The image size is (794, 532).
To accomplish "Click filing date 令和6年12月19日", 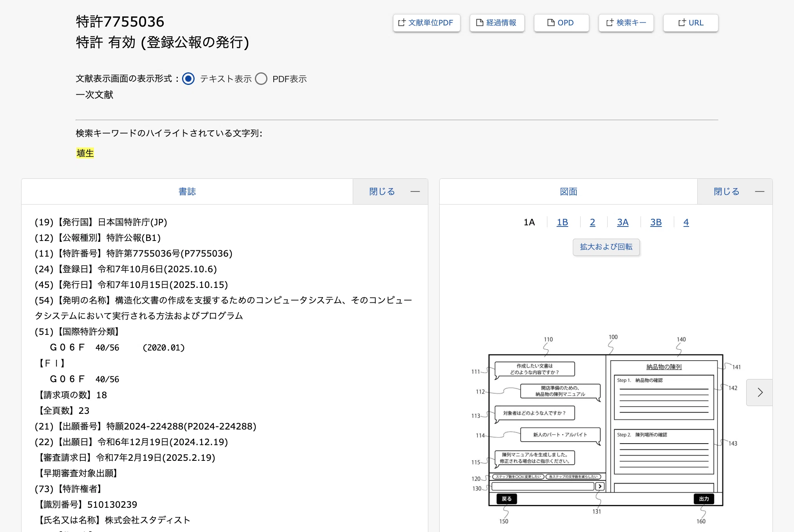I will coord(162,442).
